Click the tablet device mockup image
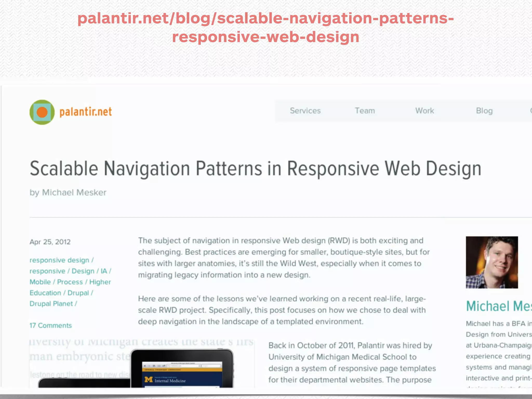The width and height of the screenshot is (532, 399). pos(182,368)
